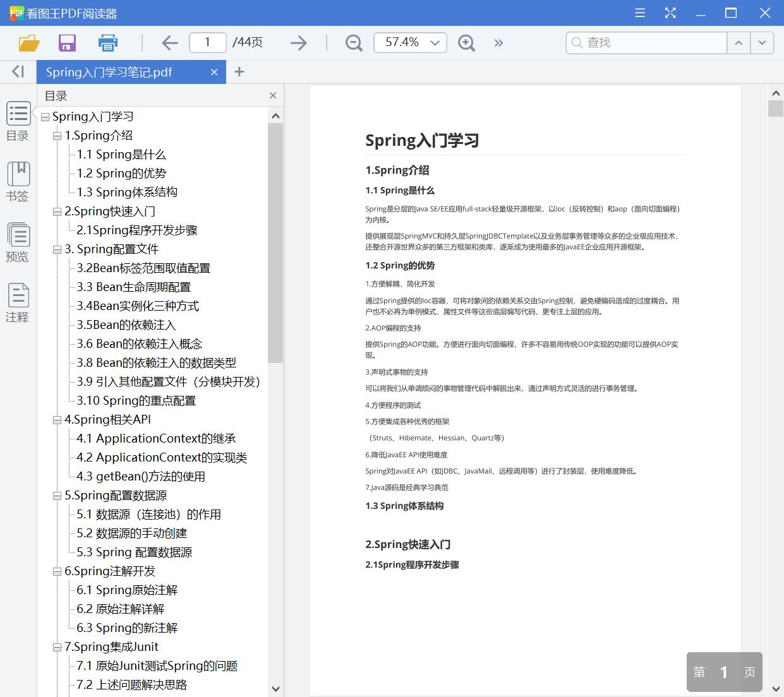The image size is (784, 697).
Task: Collapse the 7.Spring集成Junit node
Action: click(57, 647)
